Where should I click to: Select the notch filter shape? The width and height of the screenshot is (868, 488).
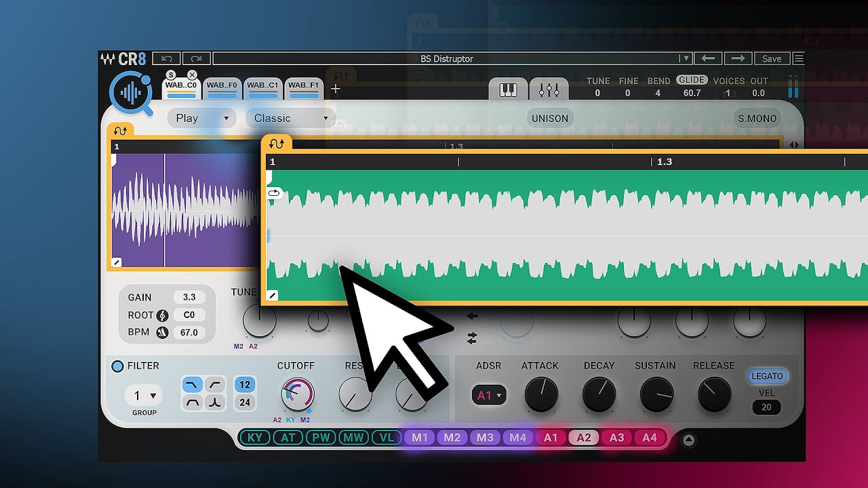(x=214, y=403)
